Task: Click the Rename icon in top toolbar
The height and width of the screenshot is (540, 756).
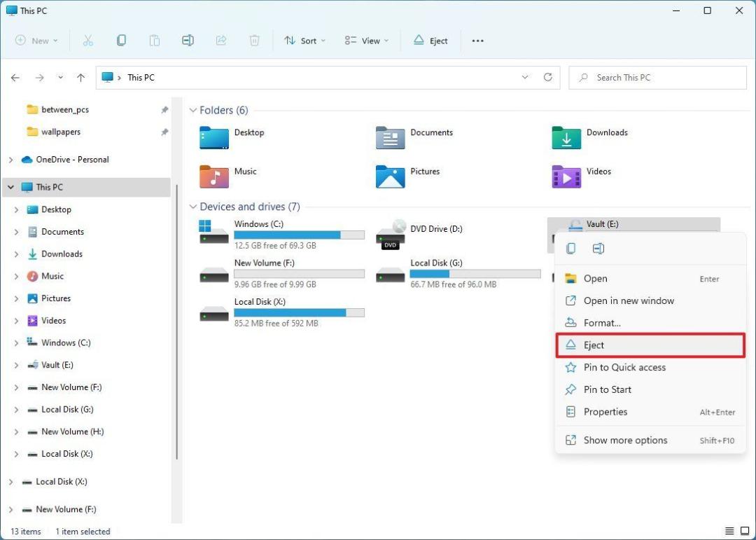Action: tap(188, 41)
